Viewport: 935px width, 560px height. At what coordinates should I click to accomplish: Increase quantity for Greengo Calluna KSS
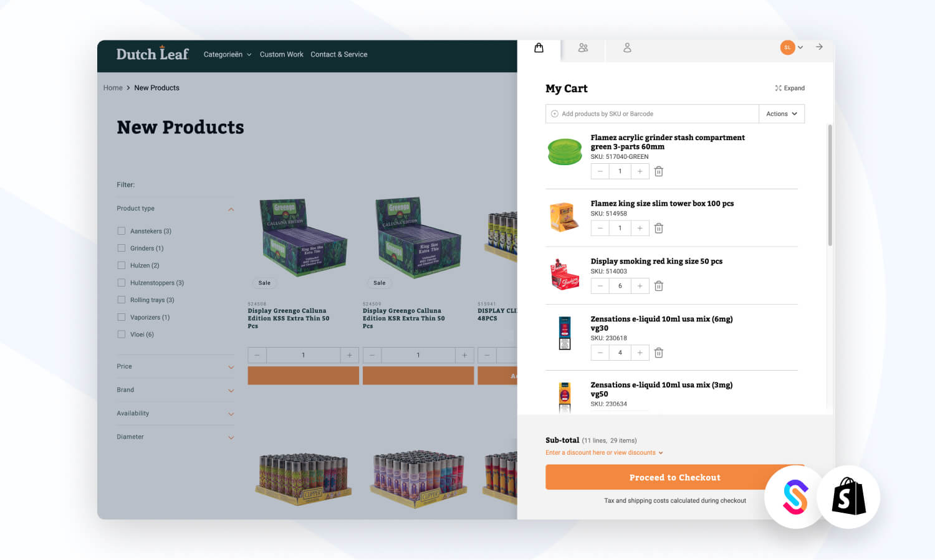click(x=350, y=355)
